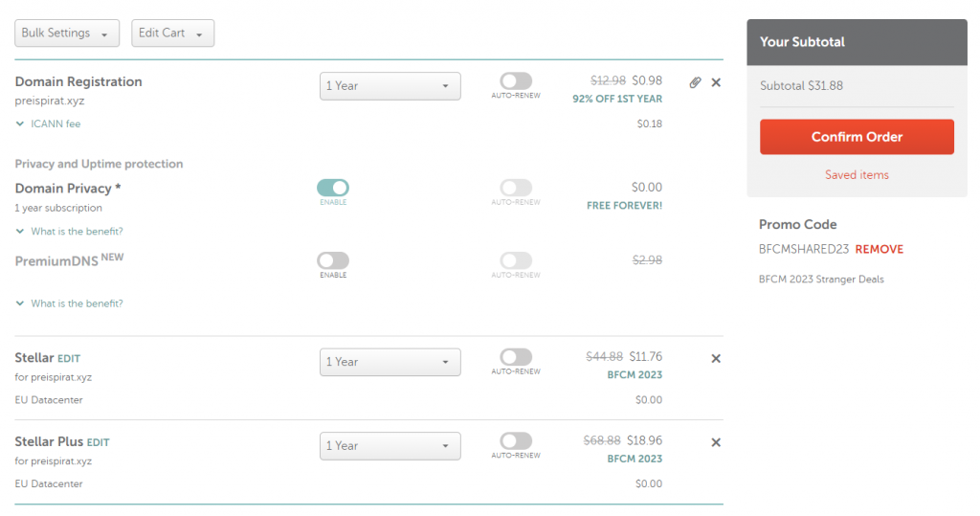This screenshot has width=980, height=516.
Task: Change the Stellar plan duration dropdown
Action: [x=390, y=362]
